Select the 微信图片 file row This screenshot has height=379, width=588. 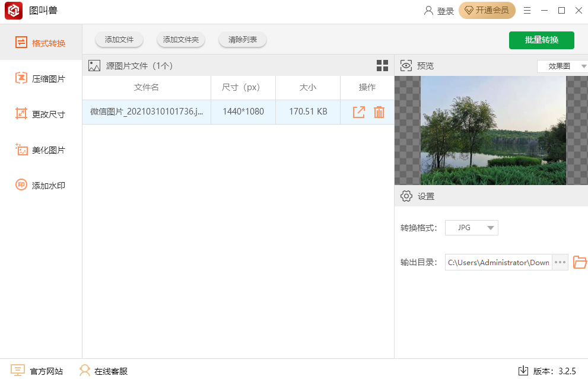(146, 112)
